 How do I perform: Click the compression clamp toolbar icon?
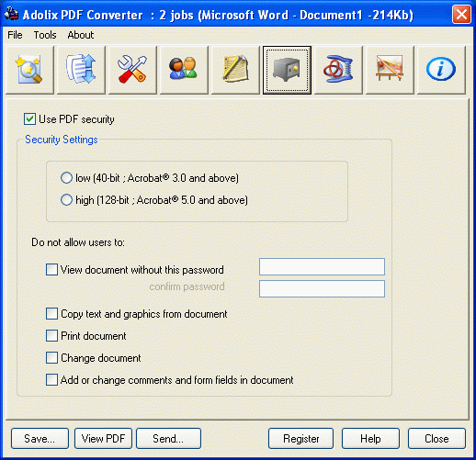pyautogui.click(x=338, y=70)
